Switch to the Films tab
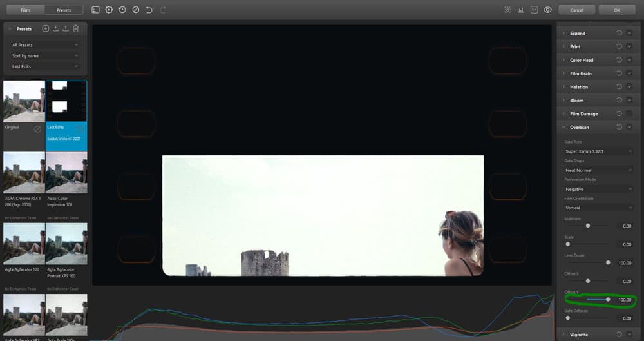The height and width of the screenshot is (341, 644). point(26,10)
